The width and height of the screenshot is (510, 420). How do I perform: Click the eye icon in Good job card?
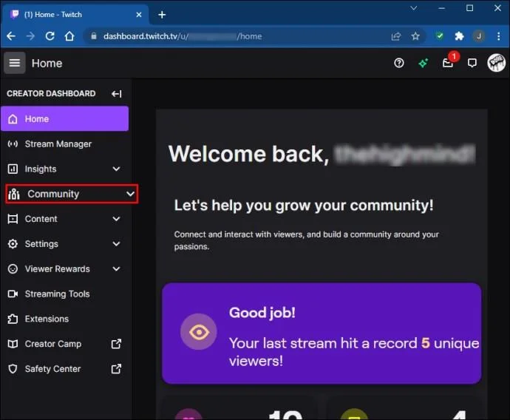(x=199, y=332)
